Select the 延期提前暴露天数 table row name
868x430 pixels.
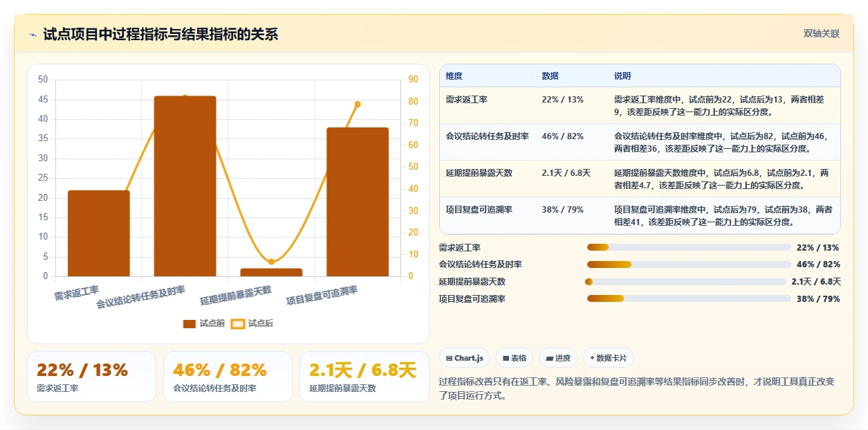click(479, 173)
